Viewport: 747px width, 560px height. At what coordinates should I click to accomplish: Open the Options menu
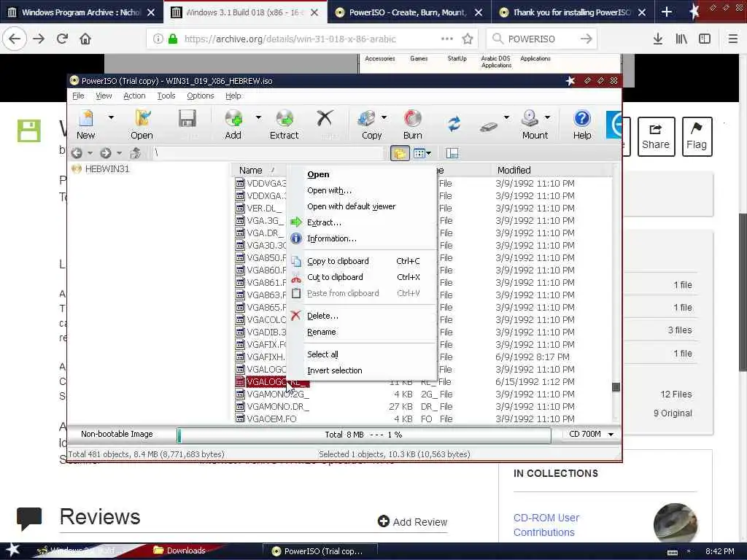(x=201, y=96)
